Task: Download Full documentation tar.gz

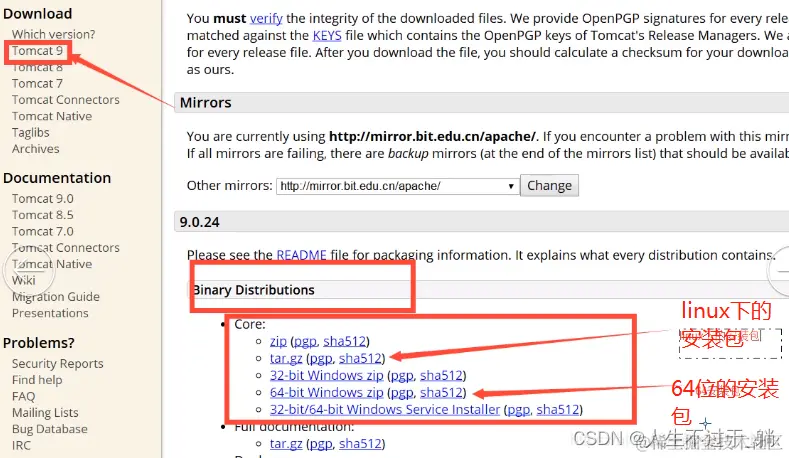Action: coord(286,444)
